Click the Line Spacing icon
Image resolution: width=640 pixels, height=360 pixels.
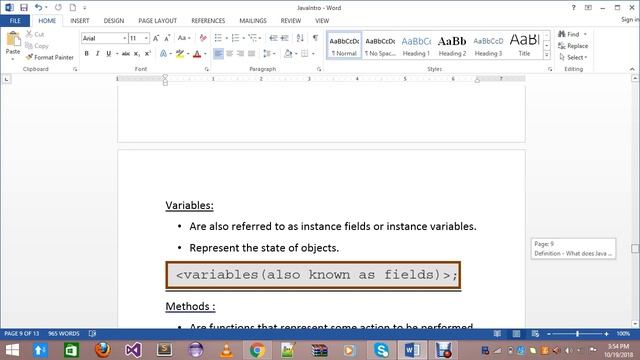tap(267, 53)
